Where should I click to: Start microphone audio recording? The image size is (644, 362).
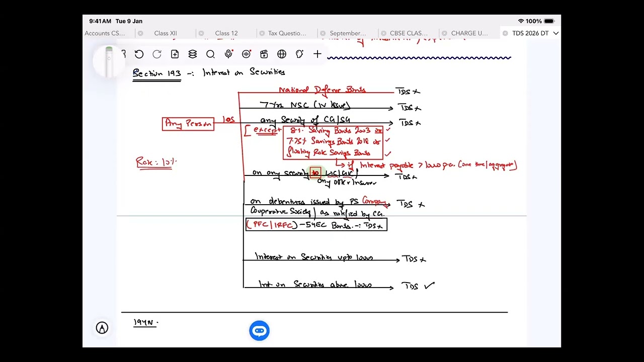click(x=228, y=54)
